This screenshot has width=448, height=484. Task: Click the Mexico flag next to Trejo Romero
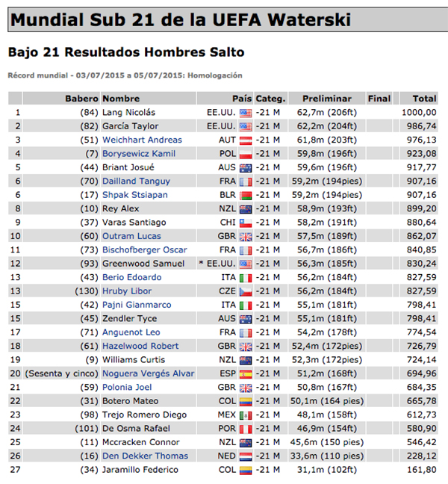(246, 415)
